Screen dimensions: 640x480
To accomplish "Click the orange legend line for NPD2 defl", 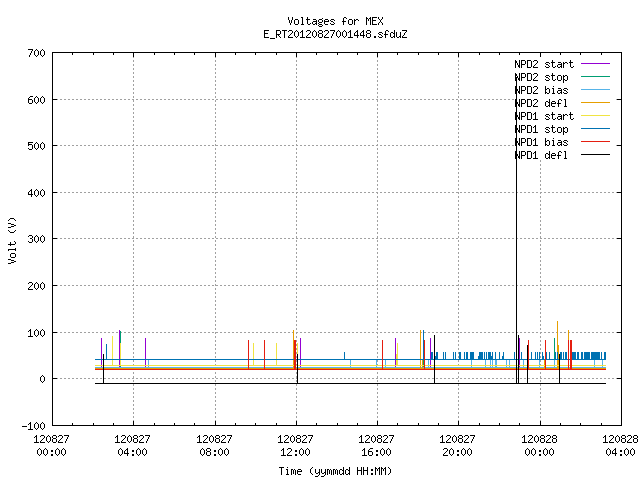I will point(595,102).
